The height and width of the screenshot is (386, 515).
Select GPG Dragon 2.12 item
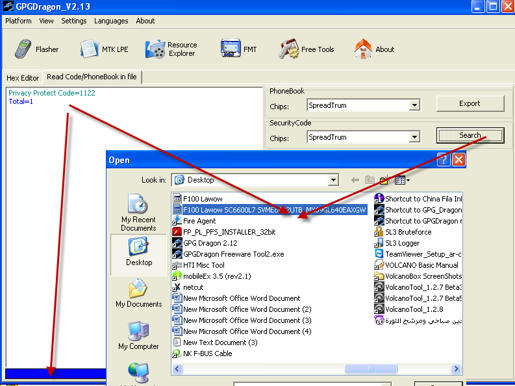pyautogui.click(x=205, y=243)
